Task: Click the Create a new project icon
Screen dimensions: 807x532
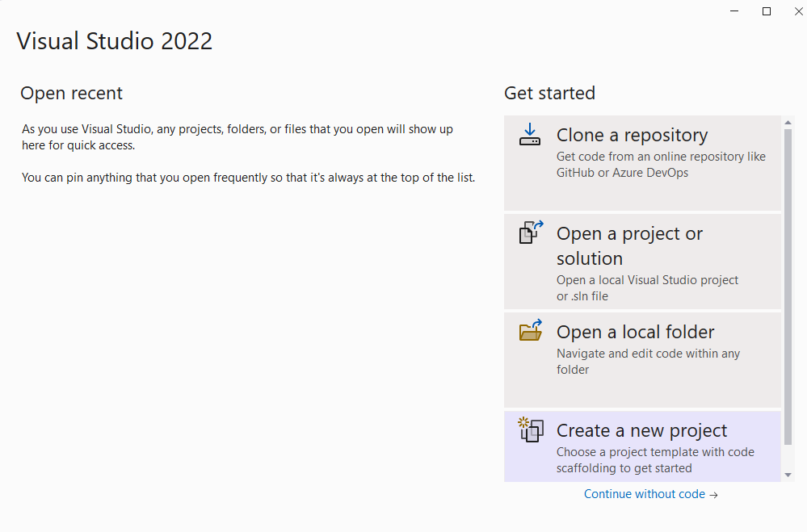Action: 530,430
